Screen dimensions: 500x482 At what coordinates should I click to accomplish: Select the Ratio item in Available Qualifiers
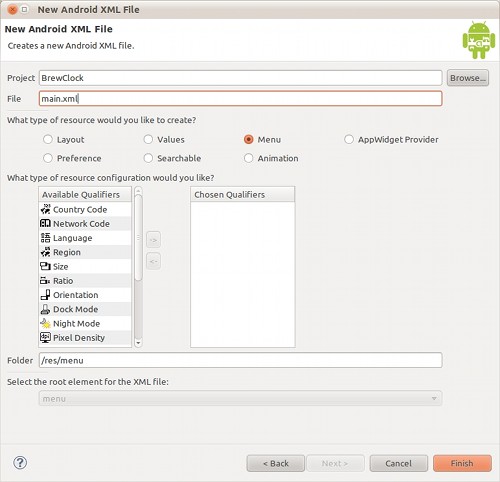85,281
